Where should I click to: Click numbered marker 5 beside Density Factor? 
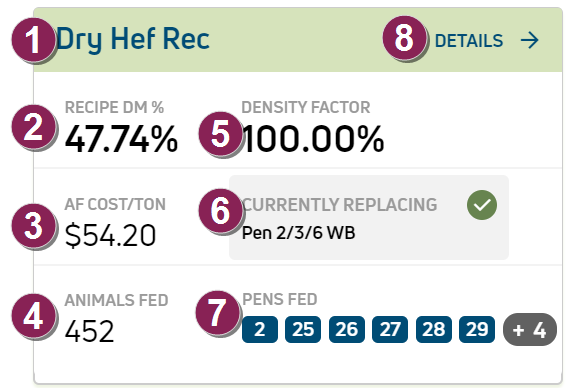(x=220, y=133)
